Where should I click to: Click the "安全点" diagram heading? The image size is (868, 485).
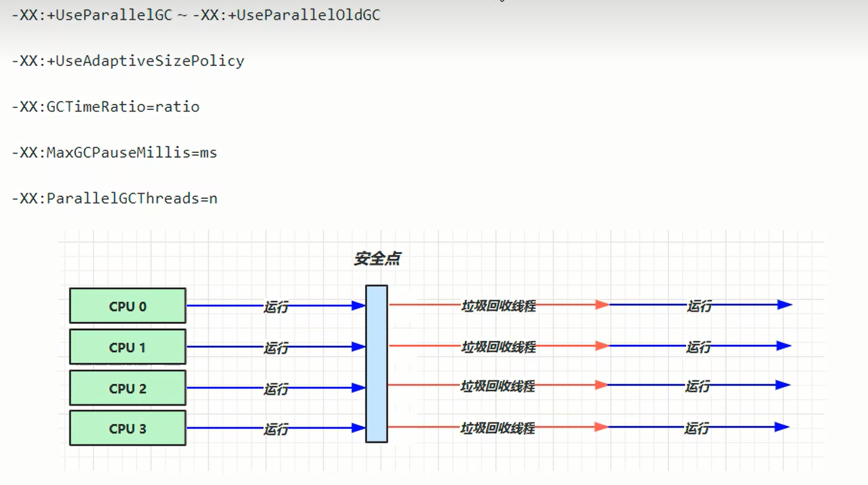pyautogui.click(x=377, y=259)
